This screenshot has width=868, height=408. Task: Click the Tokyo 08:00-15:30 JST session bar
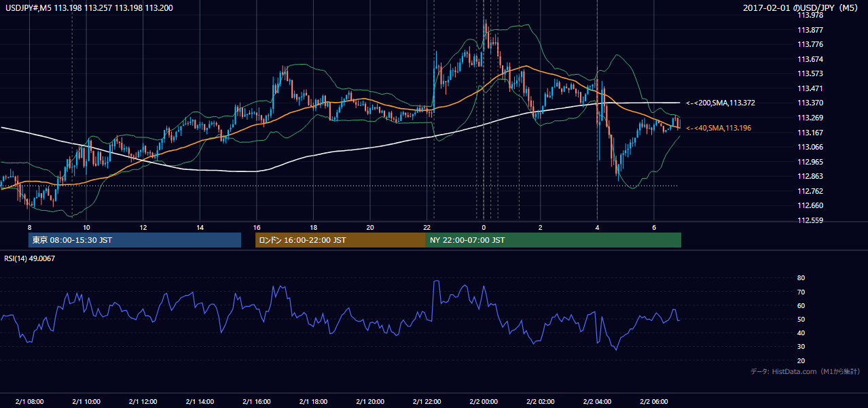[134, 240]
